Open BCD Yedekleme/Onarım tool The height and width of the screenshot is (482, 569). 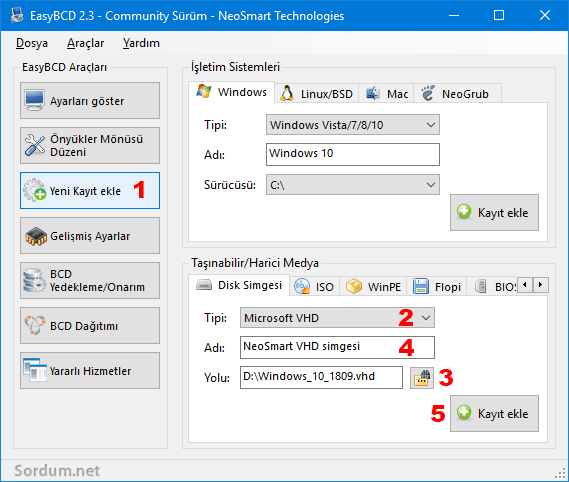tap(90, 281)
